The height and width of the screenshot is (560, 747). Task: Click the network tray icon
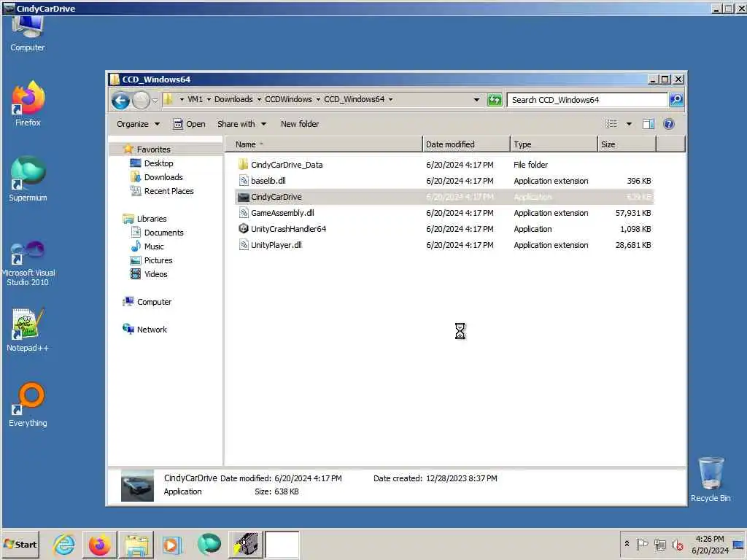659,544
